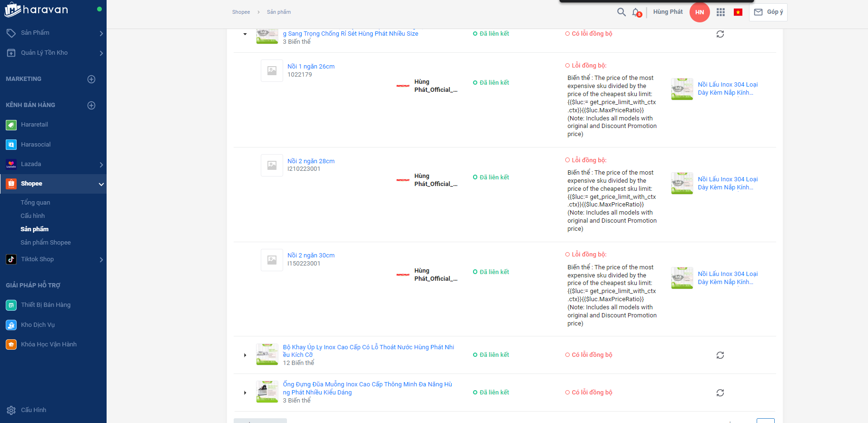Expand the Quản Lý Tồn Kho menu arrow
The image size is (868, 423).
101,53
